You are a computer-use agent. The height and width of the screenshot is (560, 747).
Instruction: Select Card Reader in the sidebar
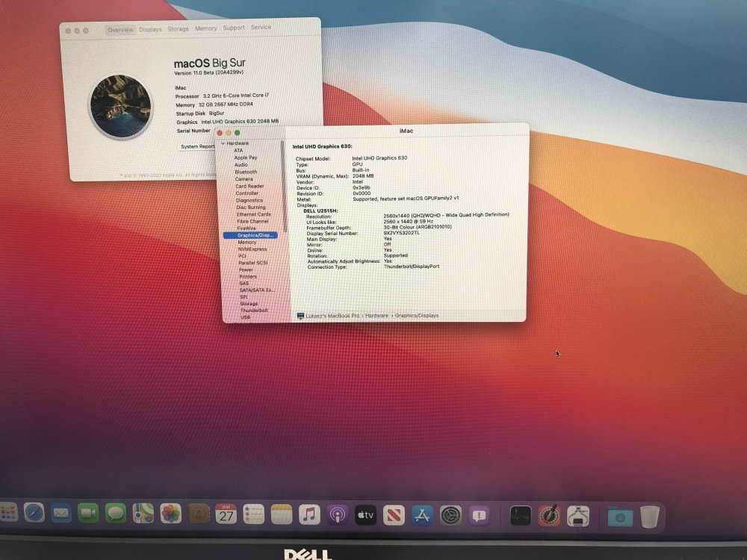(x=249, y=186)
